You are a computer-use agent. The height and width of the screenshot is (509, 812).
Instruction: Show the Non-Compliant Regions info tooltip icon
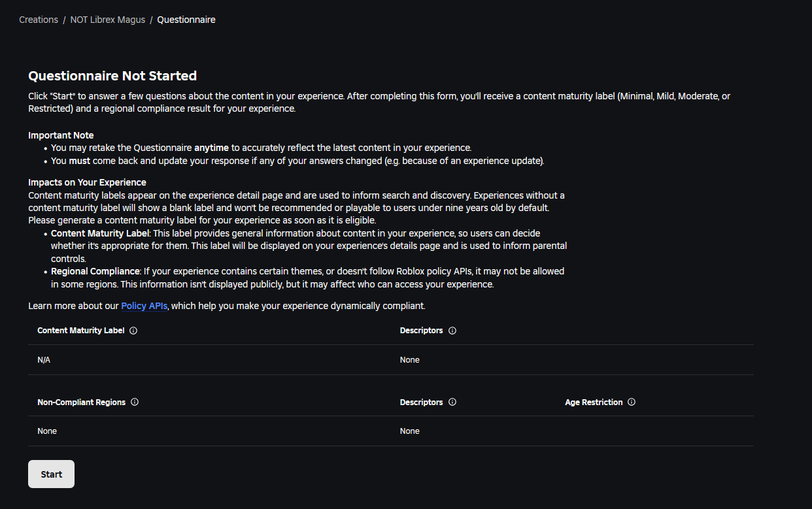(135, 402)
